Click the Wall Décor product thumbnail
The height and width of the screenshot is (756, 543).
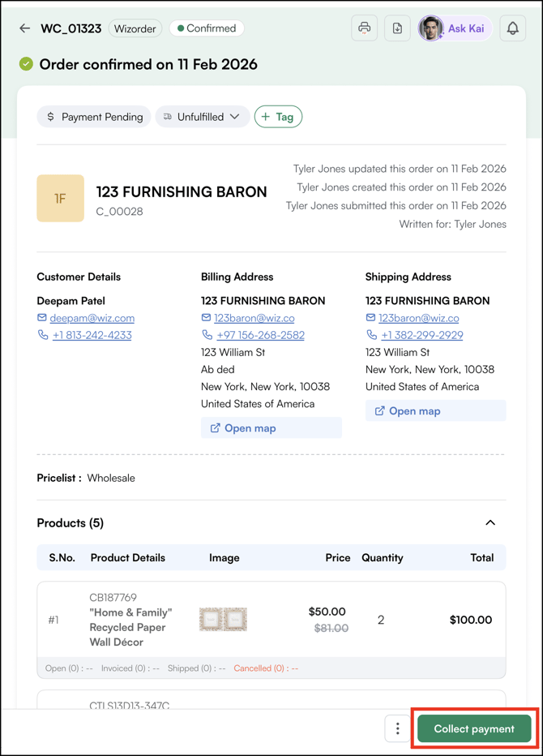[223, 620]
